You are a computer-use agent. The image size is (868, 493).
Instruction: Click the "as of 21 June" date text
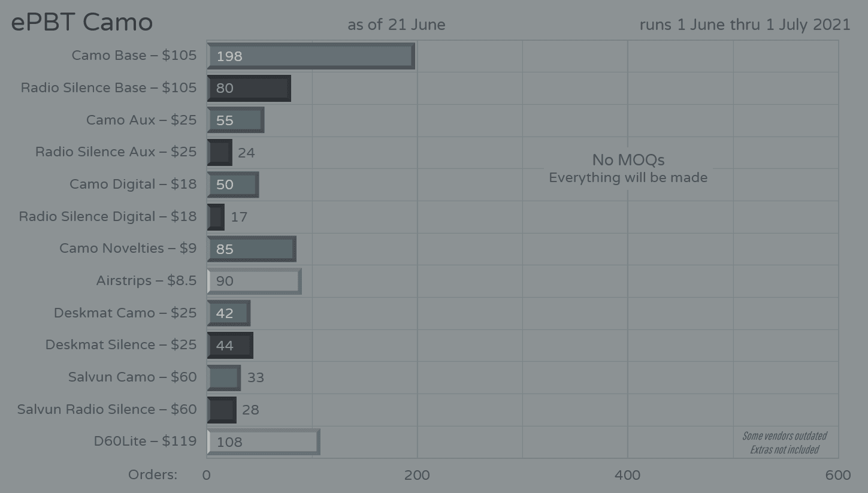pos(396,25)
